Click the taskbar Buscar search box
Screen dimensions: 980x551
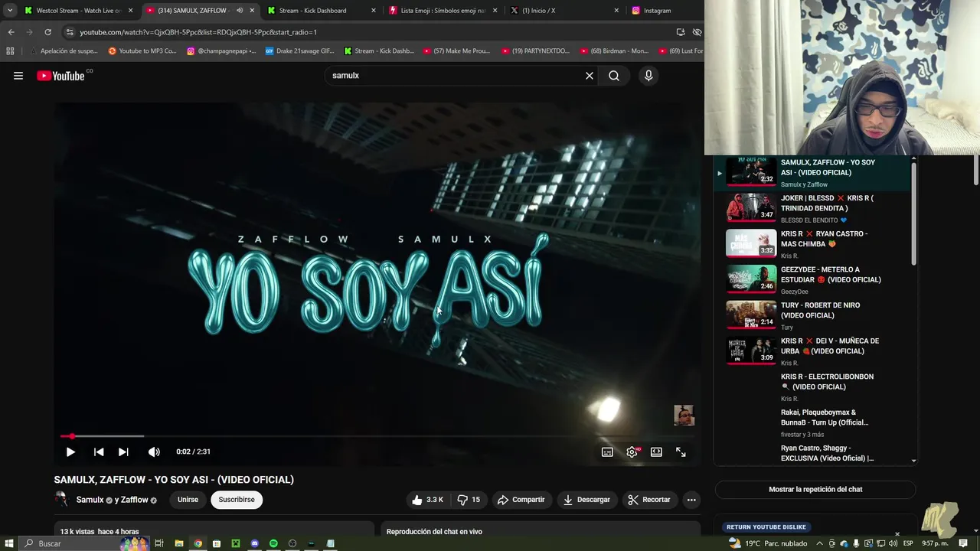(84, 543)
